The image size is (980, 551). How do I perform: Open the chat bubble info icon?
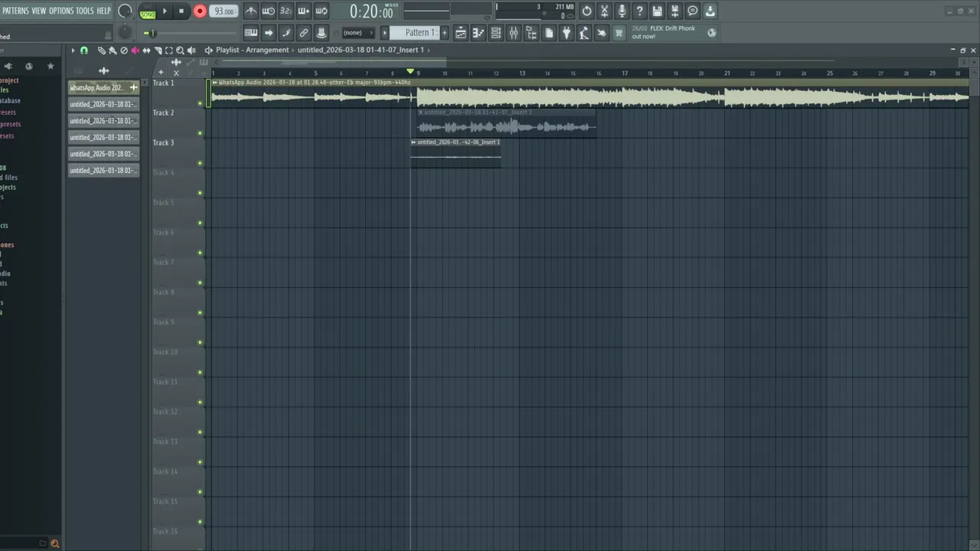coord(692,11)
